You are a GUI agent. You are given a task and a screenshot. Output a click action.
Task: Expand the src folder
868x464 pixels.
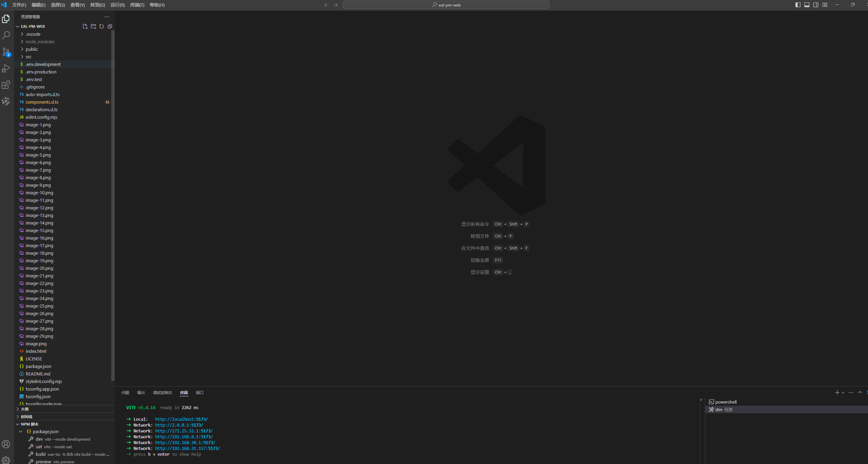click(x=28, y=57)
